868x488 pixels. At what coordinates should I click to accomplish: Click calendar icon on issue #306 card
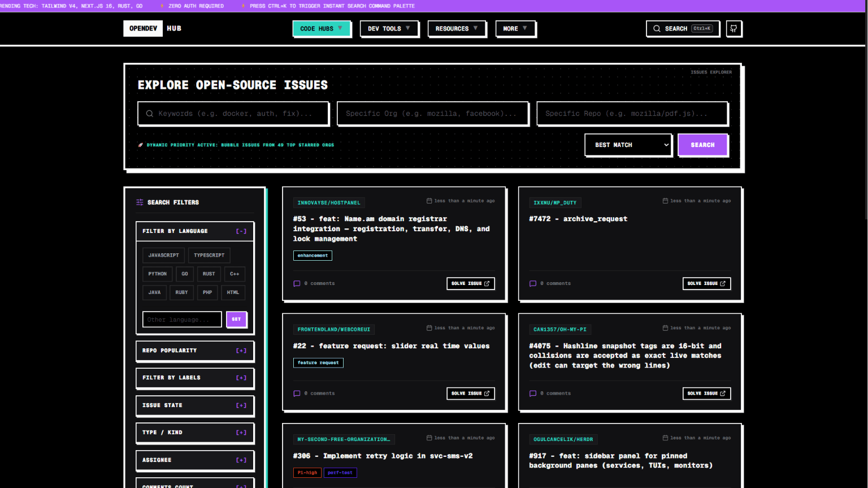tap(429, 438)
